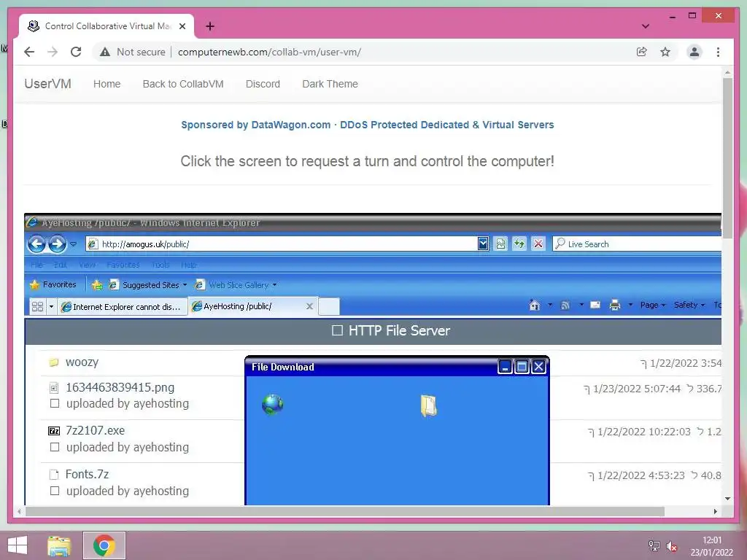Click the folder icon in File Download

coord(428,405)
